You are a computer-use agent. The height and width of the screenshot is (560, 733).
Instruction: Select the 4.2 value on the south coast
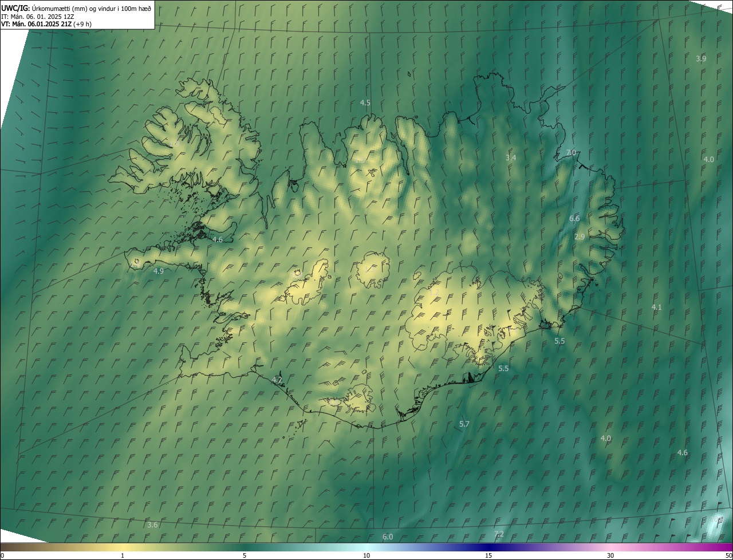277,380
